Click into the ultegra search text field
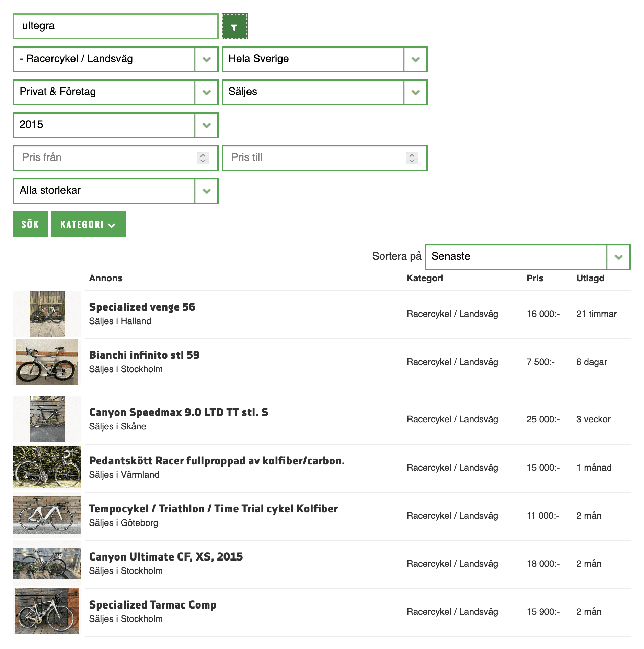The width and height of the screenshot is (644, 649). click(x=115, y=26)
